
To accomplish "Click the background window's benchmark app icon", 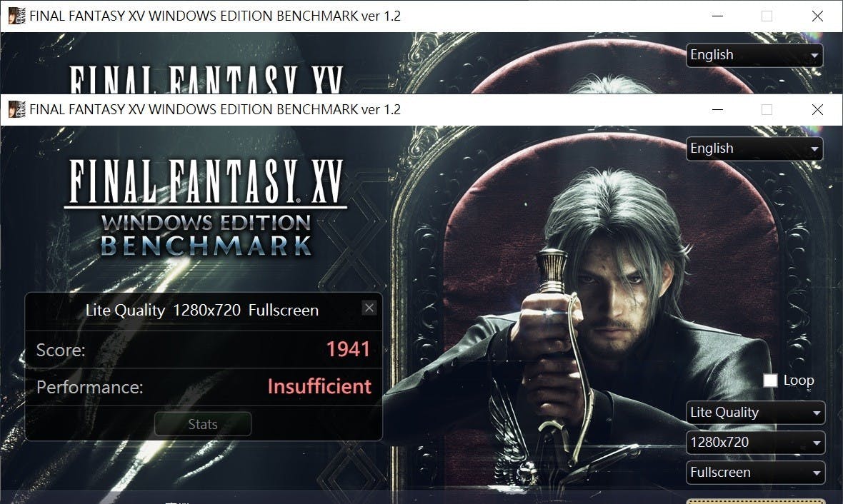I will point(16,16).
